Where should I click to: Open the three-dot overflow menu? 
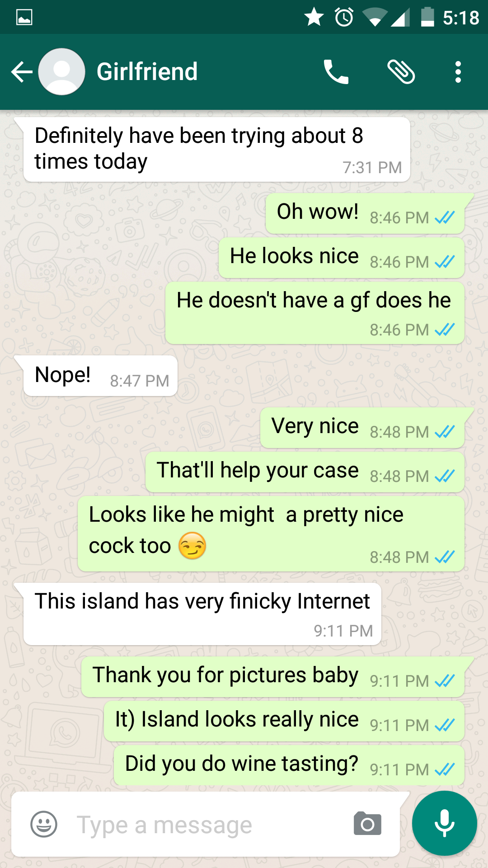(x=458, y=72)
